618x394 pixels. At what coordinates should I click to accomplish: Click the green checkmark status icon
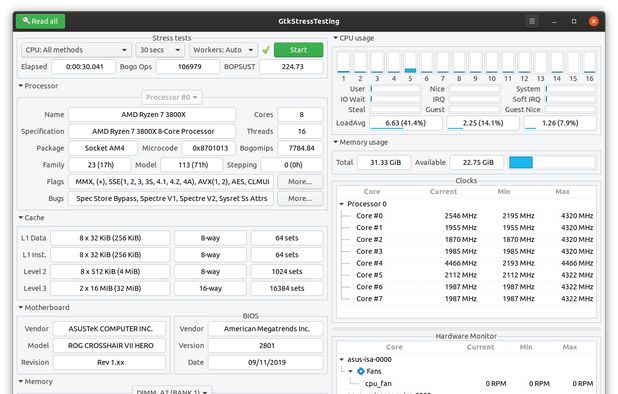point(266,50)
